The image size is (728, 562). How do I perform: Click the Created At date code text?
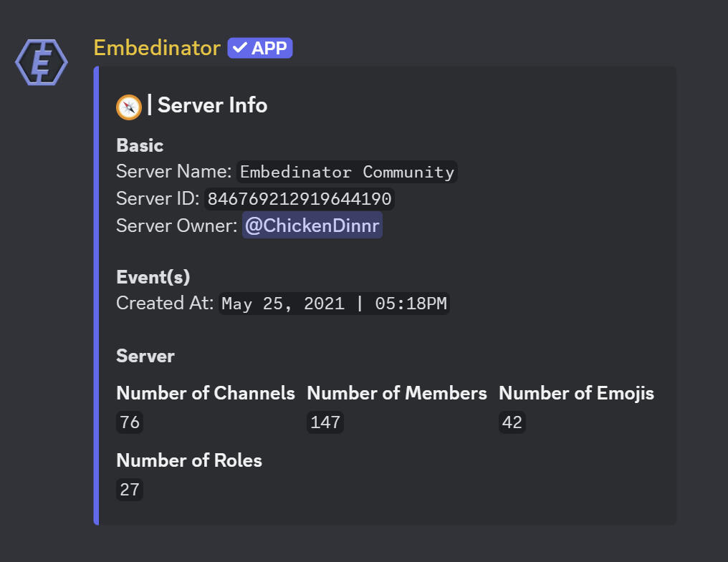(335, 304)
